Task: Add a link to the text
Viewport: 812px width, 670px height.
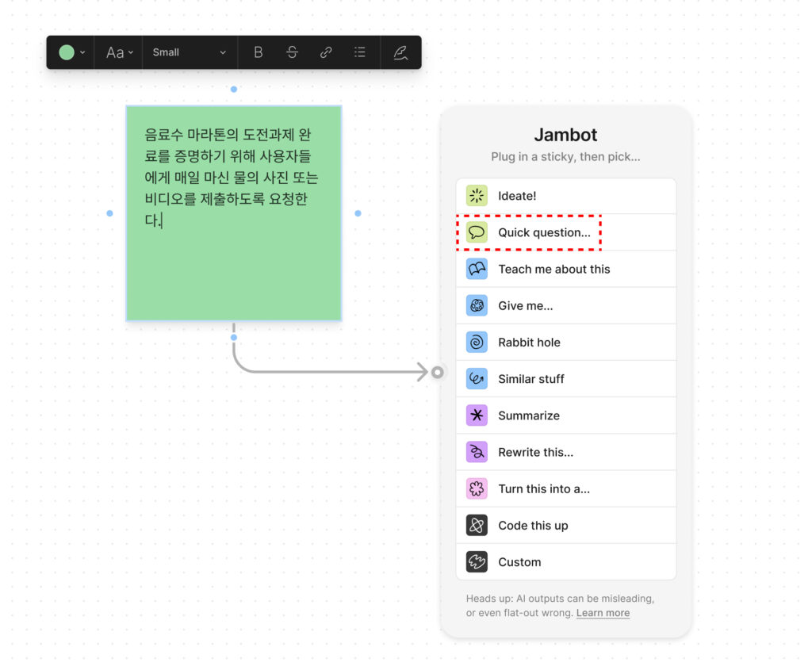Action: [326, 52]
